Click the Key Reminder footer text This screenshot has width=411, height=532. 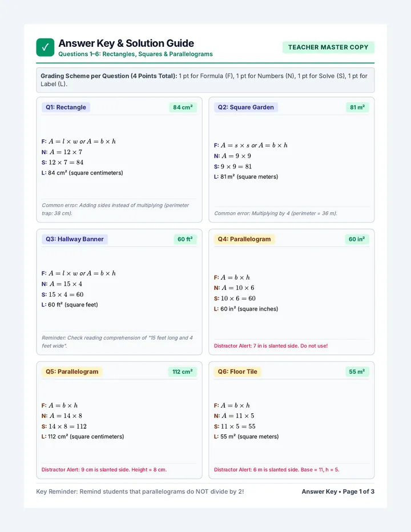coord(140,491)
